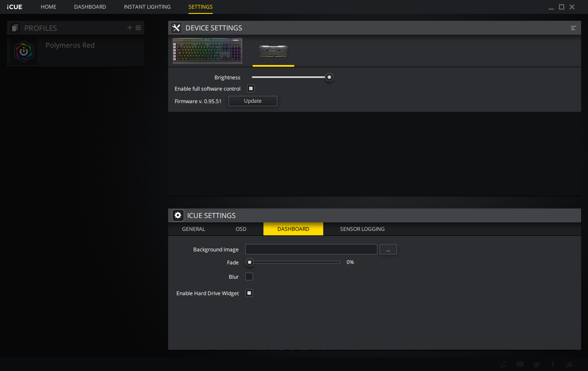Click the firmware Update button

pos(253,101)
